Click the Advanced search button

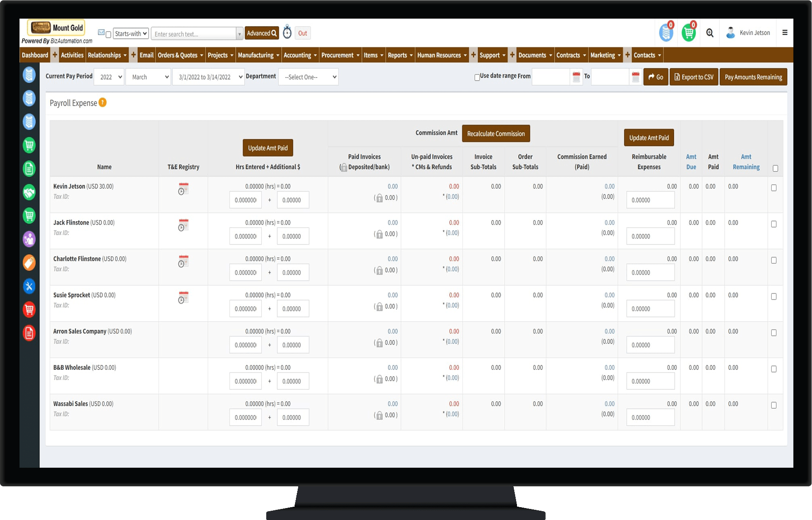(262, 33)
